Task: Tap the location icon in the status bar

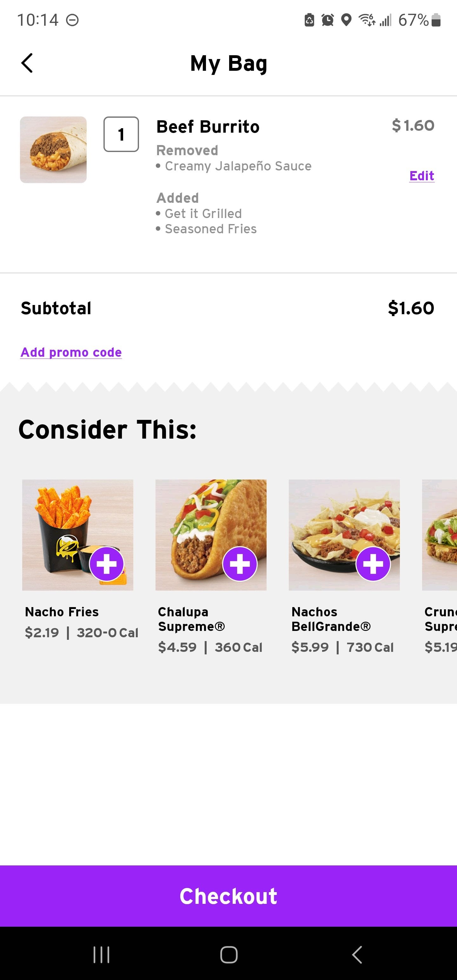Action: tap(346, 20)
